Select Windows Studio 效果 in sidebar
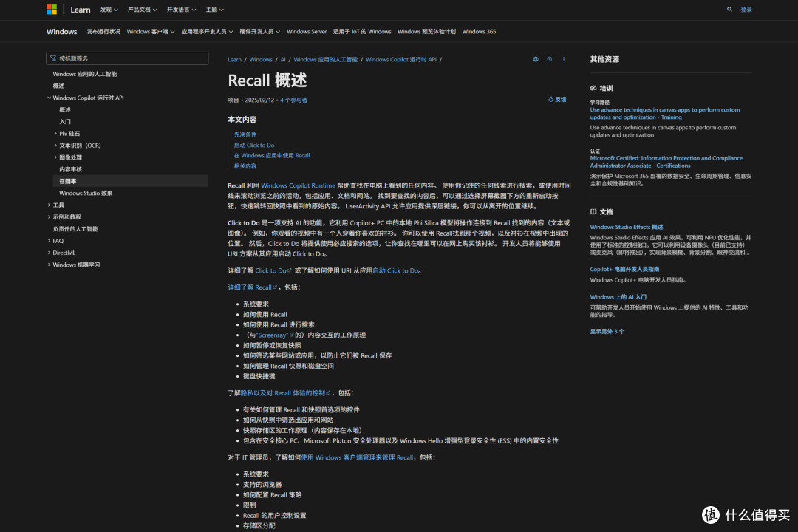The height and width of the screenshot is (532, 798). (86, 194)
